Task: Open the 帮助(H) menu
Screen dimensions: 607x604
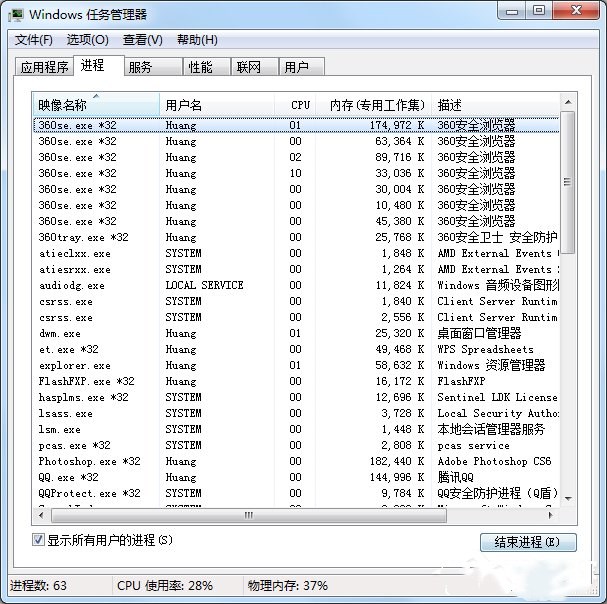Action: pyautogui.click(x=197, y=40)
